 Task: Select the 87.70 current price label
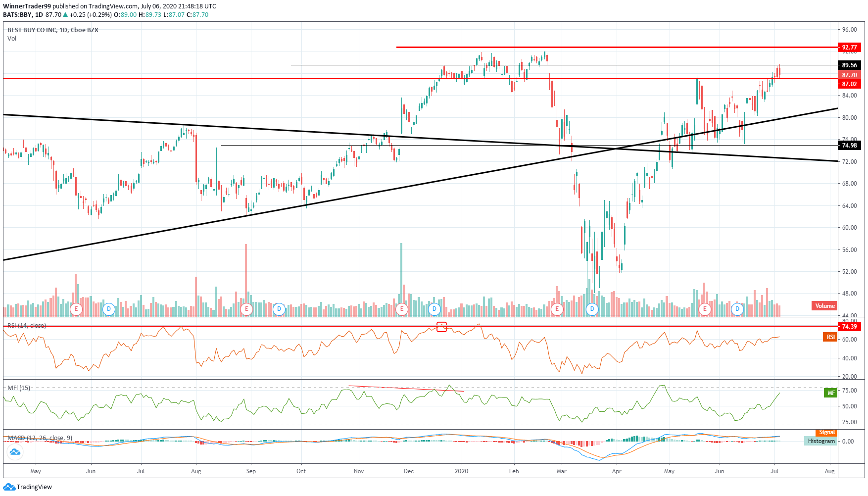(x=850, y=75)
